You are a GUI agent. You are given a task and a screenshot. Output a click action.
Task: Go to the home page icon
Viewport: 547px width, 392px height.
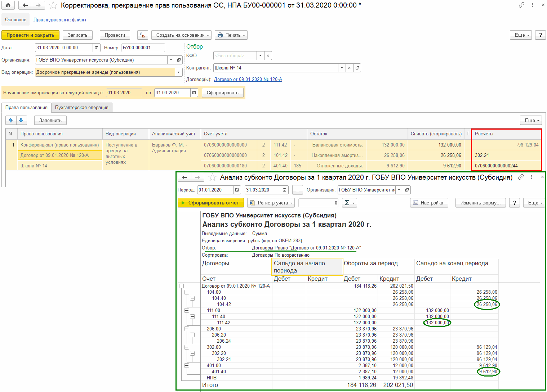(8, 5)
